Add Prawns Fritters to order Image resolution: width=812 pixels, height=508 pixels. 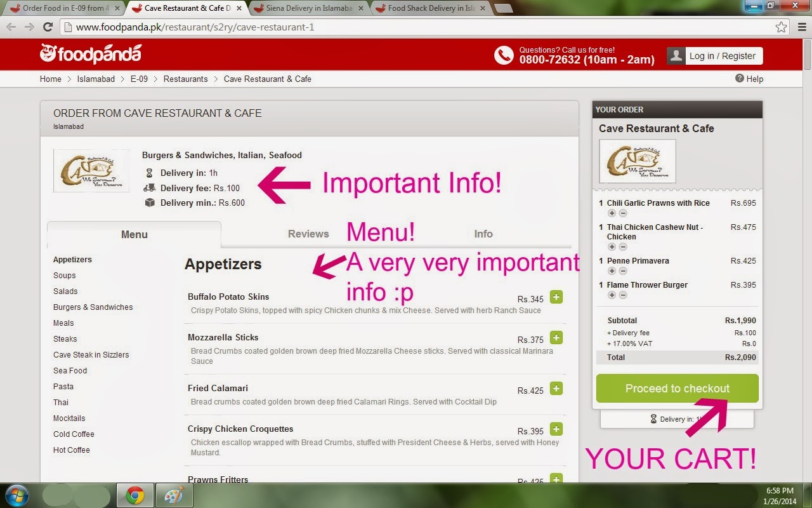[x=556, y=479]
